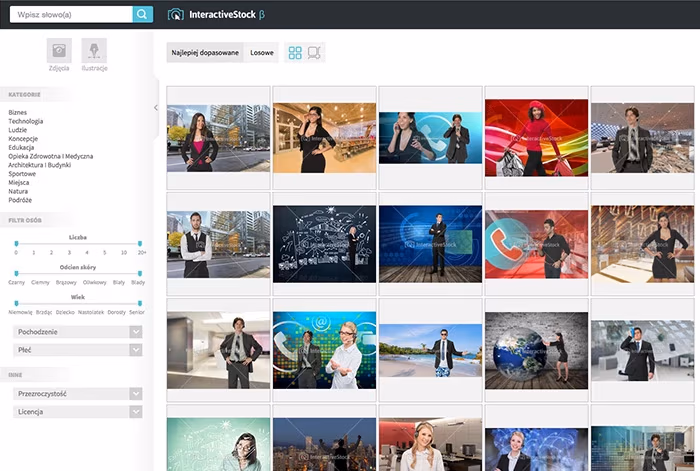Open image of woman pushing Earth globe
The width and height of the screenshot is (700, 471).
click(537, 350)
